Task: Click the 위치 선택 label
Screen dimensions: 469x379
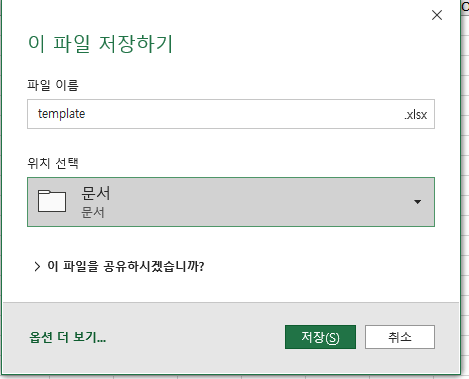Action: 53,163
